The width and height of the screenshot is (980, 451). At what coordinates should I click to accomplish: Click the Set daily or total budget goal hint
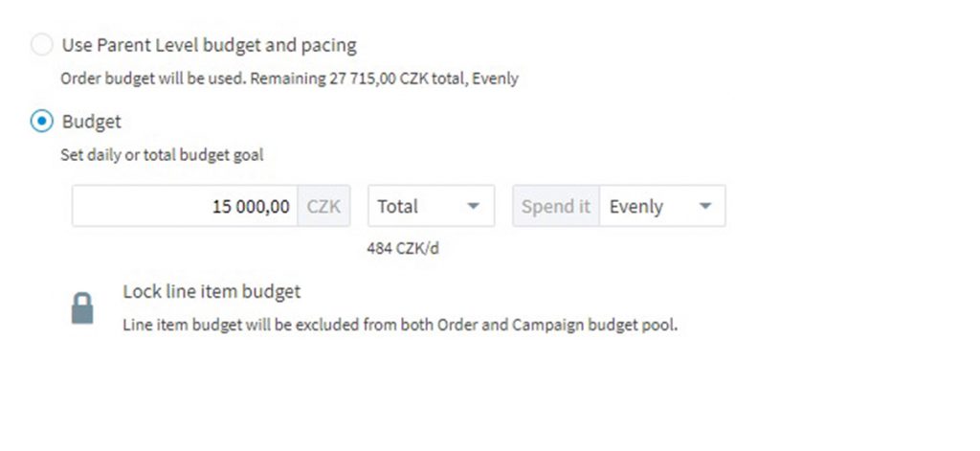(162, 155)
